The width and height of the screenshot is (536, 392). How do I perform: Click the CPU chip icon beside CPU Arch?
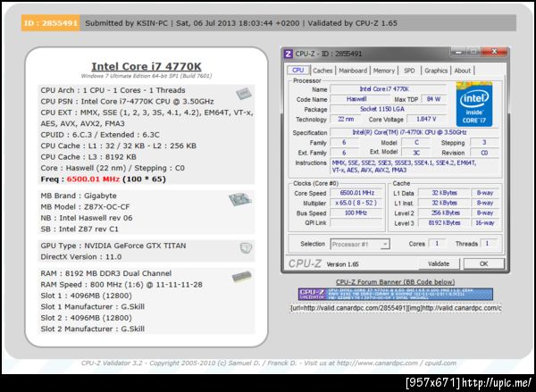point(244,93)
